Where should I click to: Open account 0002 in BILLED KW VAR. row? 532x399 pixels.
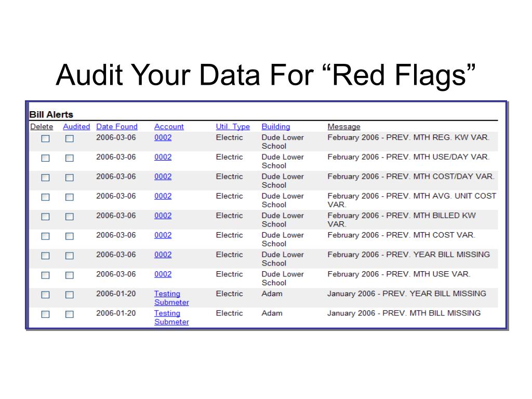(x=163, y=216)
